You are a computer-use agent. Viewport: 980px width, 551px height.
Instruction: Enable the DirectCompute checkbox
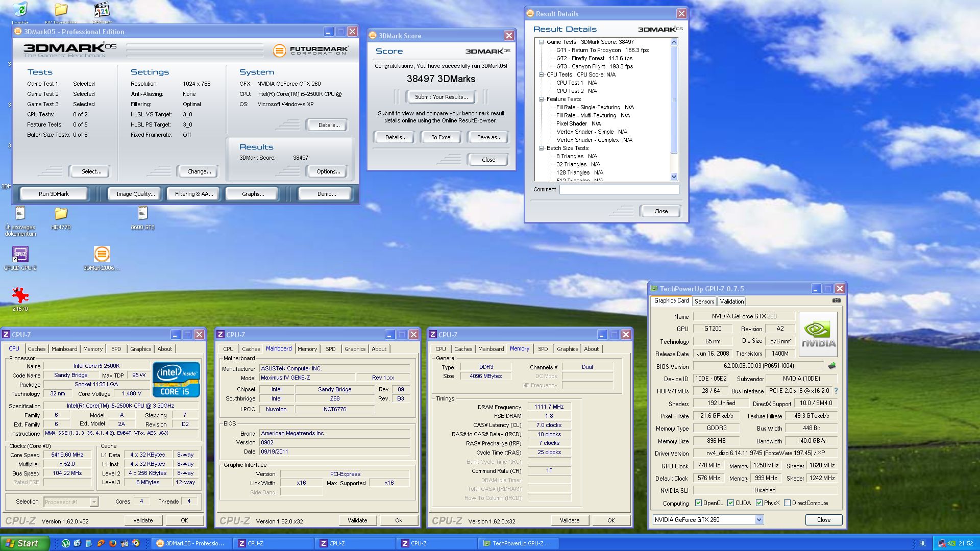[787, 503]
